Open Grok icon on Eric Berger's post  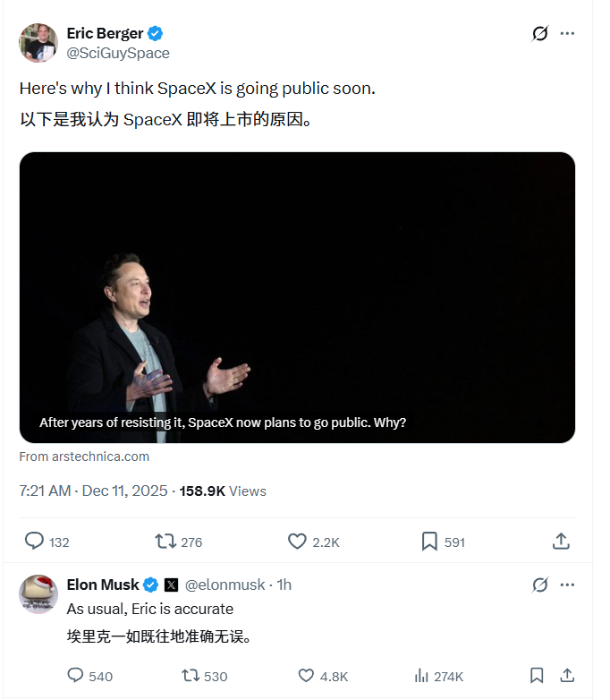pos(539,34)
